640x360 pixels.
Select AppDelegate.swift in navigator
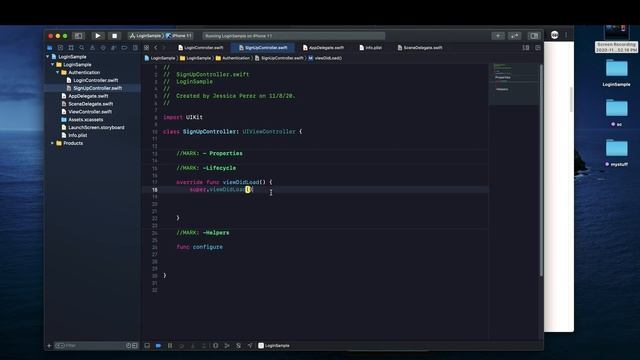(84, 96)
